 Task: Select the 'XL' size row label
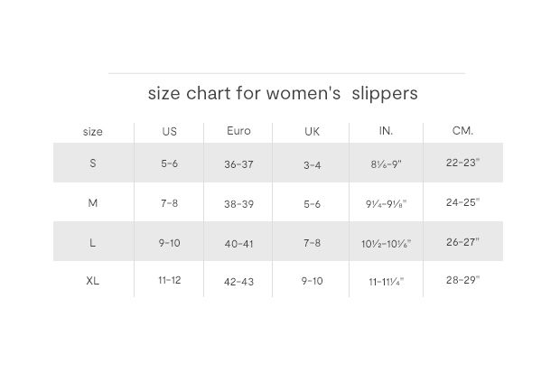pos(92,281)
